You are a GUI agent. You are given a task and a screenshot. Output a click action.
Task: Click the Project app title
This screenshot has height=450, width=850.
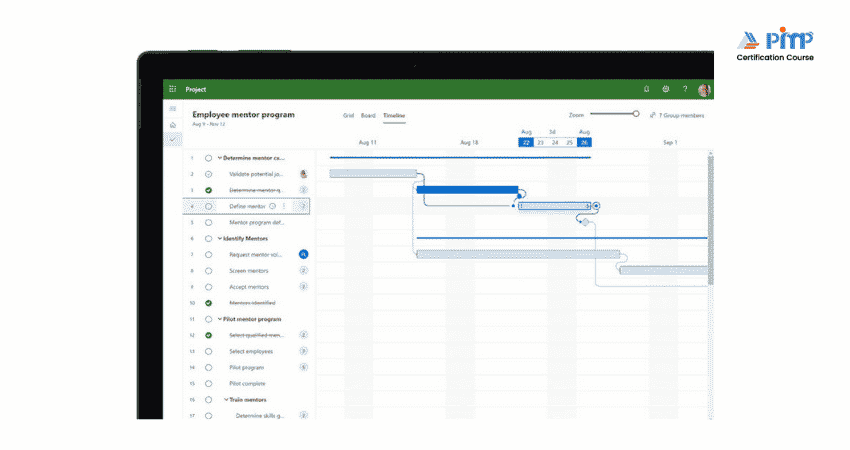click(196, 89)
